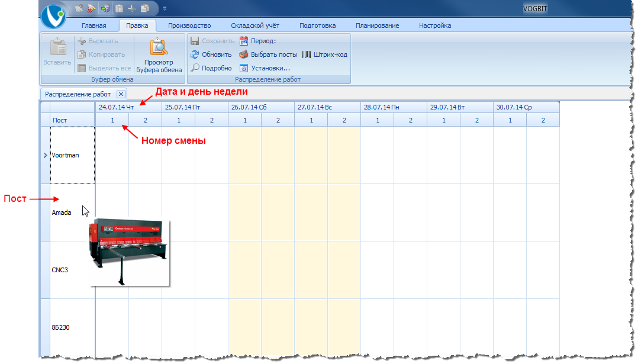The height and width of the screenshot is (364, 638).
Task: Open the Штрих-код barcode function
Action: [325, 54]
